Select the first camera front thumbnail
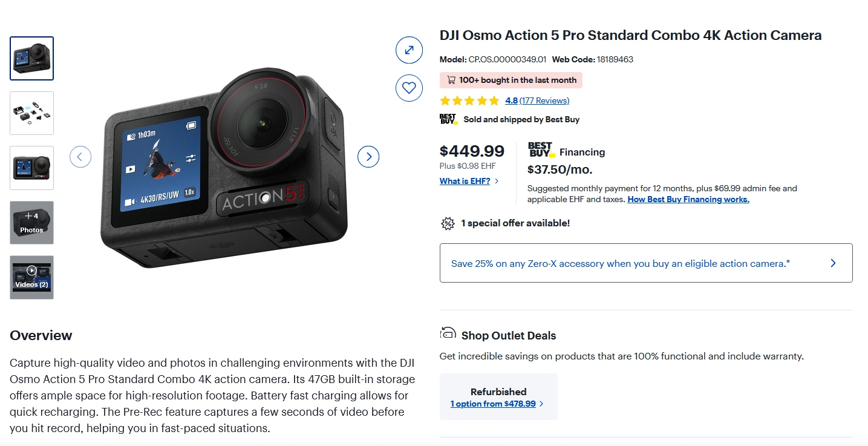The image size is (868, 446). (x=31, y=59)
